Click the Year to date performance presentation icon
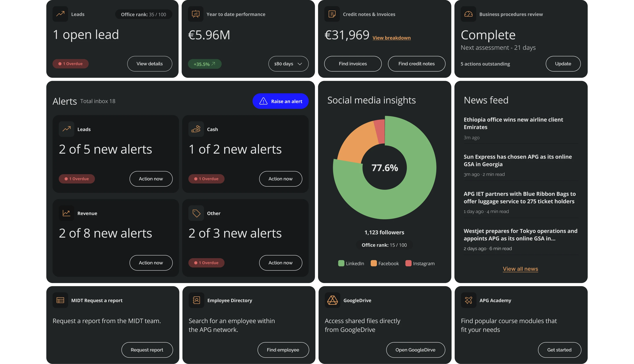634x364 pixels. click(196, 14)
